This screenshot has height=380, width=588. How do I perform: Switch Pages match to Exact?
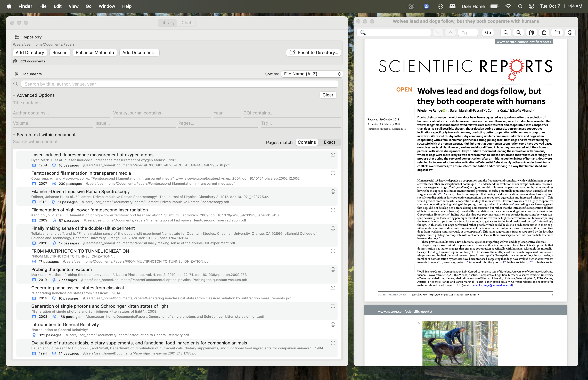tap(329, 142)
